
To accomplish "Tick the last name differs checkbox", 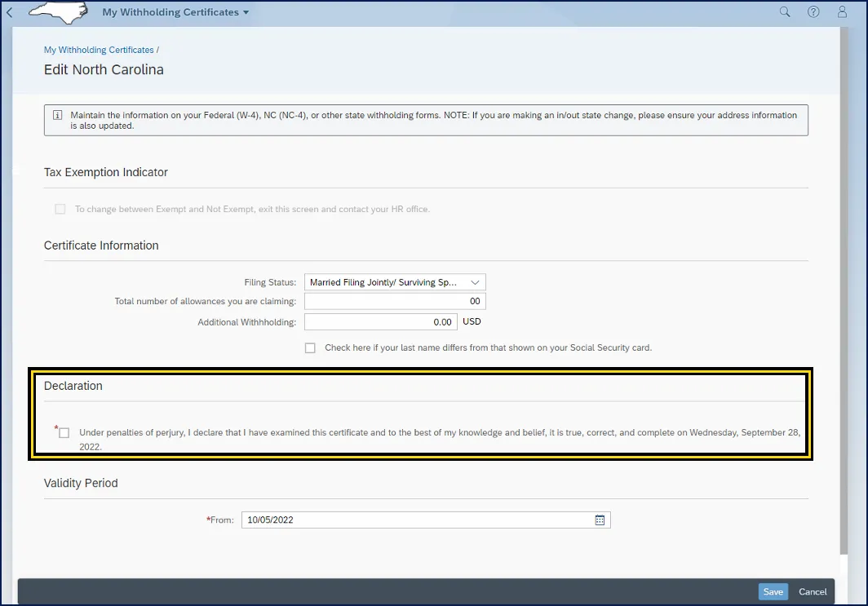I will [310, 347].
